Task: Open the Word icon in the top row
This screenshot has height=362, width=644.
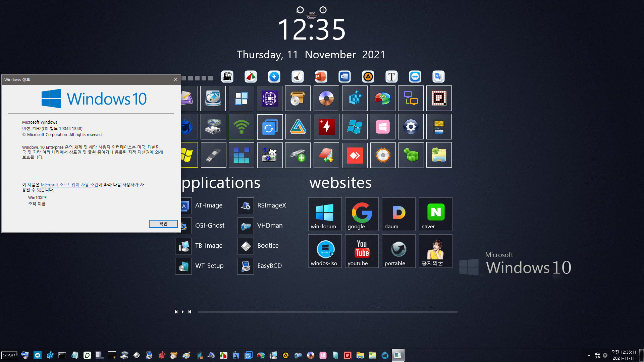Action: click(x=344, y=77)
